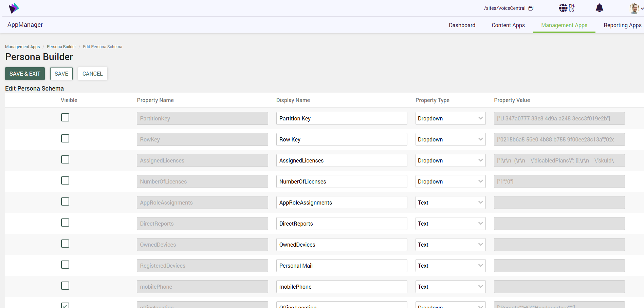The width and height of the screenshot is (644, 308).
Task: Click the app logo icon
Action: coord(14,8)
